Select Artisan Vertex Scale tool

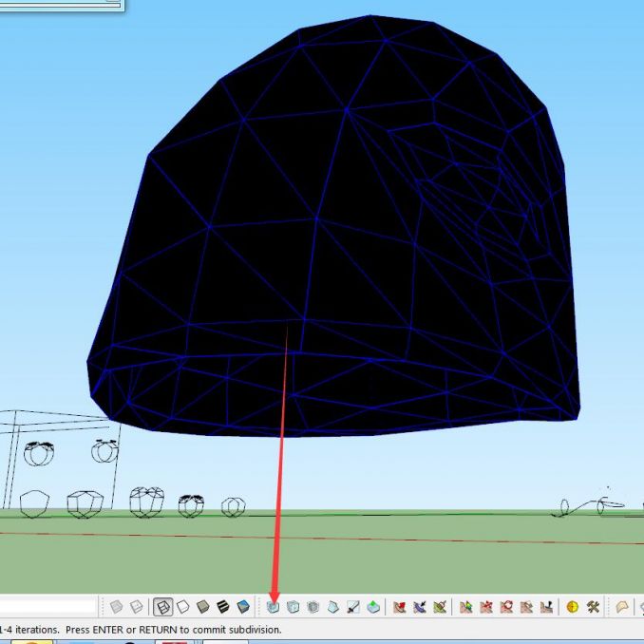(x=526, y=607)
